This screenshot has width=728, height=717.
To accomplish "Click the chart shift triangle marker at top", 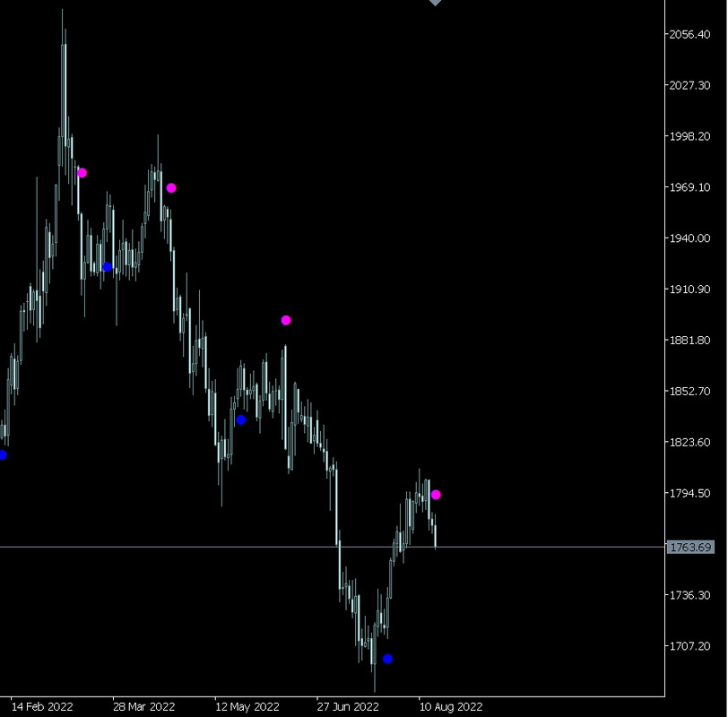I will point(435,3).
